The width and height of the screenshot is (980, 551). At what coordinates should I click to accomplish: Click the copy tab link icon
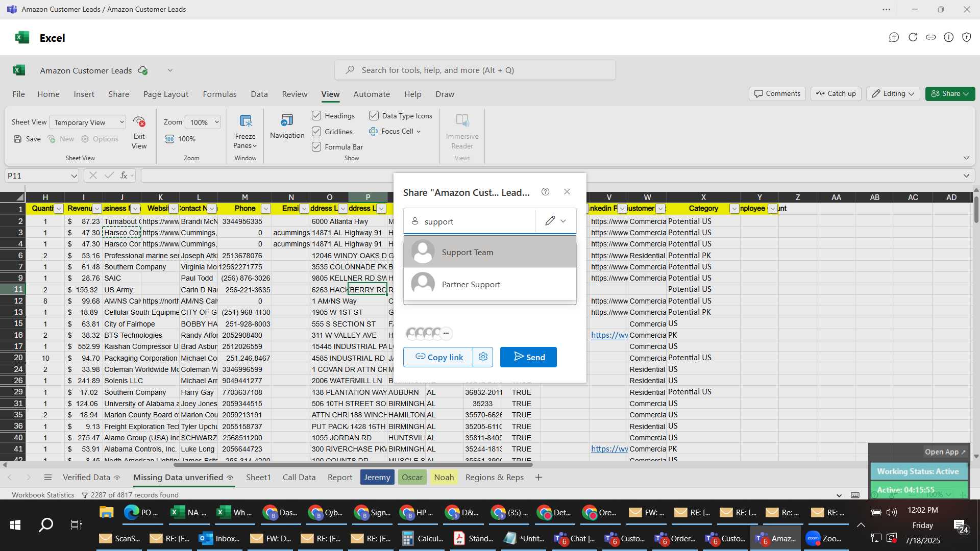pyautogui.click(x=930, y=37)
